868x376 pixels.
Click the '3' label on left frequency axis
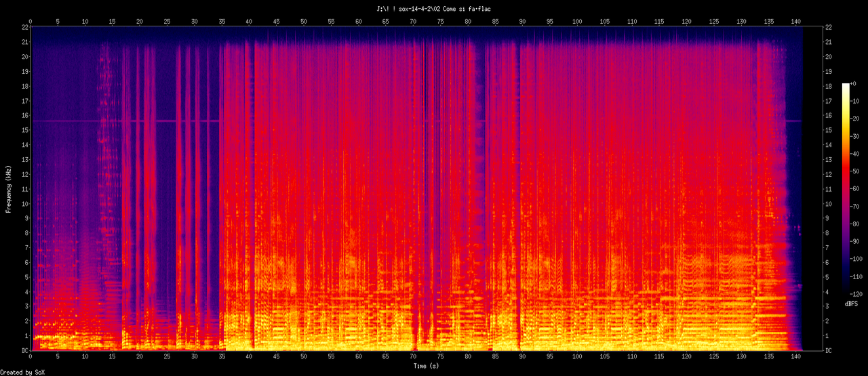26,306
